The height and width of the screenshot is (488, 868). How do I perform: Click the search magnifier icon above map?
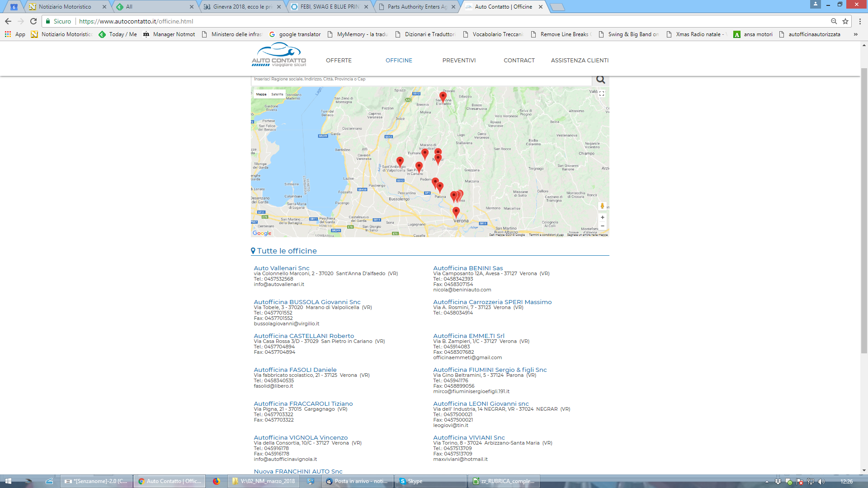(x=600, y=80)
